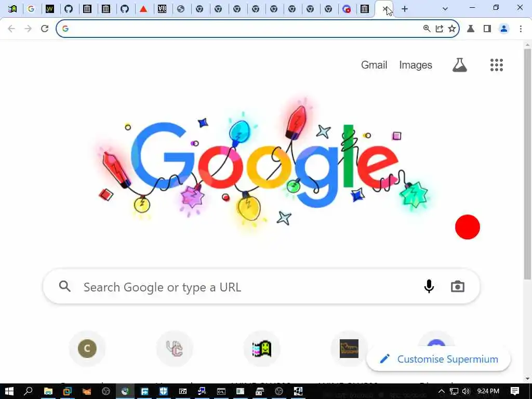
Task: Switch to the green monster favicon tab
Action: pyautogui.click(x=12, y=9)
